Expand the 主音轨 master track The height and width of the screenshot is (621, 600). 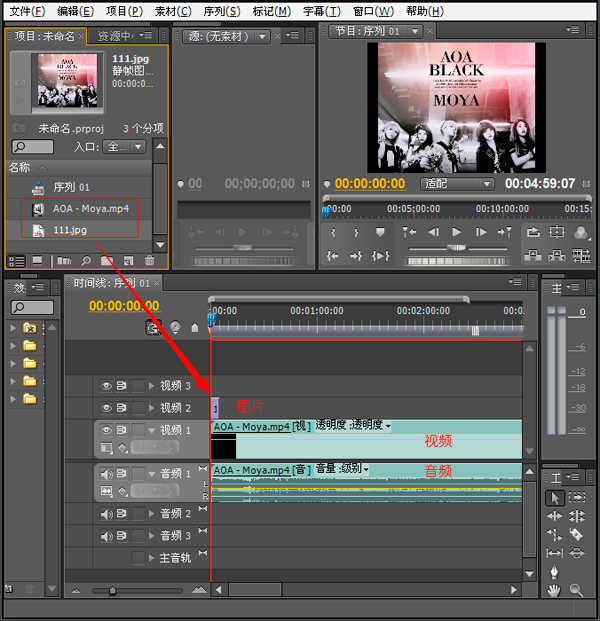pos(151,558)
